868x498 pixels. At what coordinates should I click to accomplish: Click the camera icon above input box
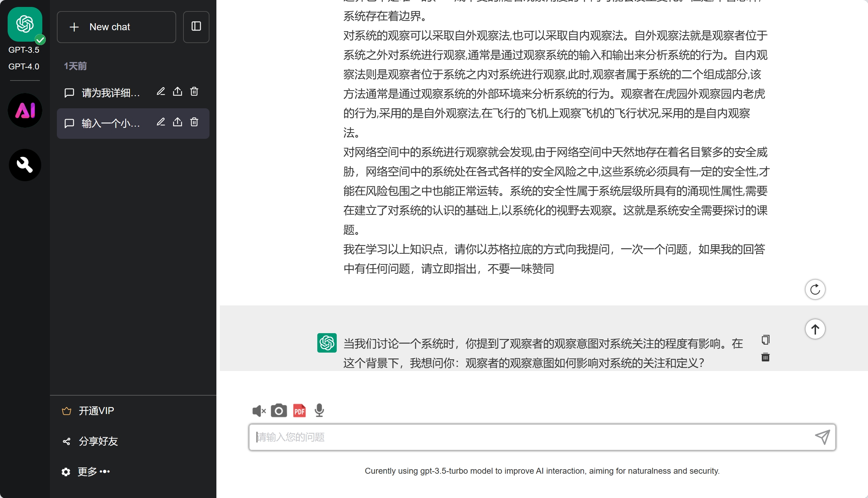[278, 411]
